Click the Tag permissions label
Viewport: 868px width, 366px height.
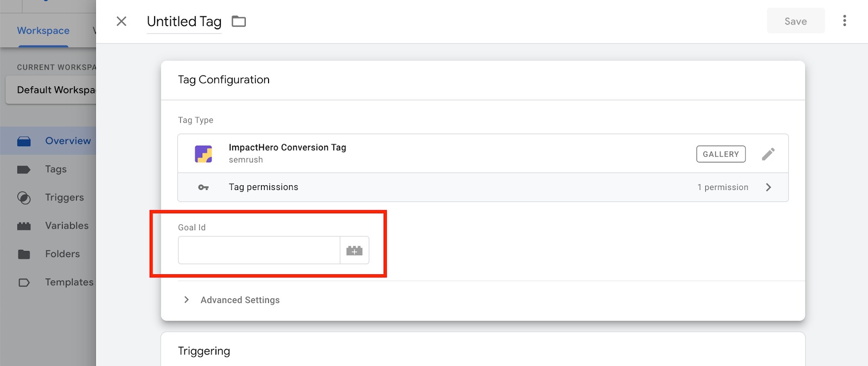[x=263, y=187]
